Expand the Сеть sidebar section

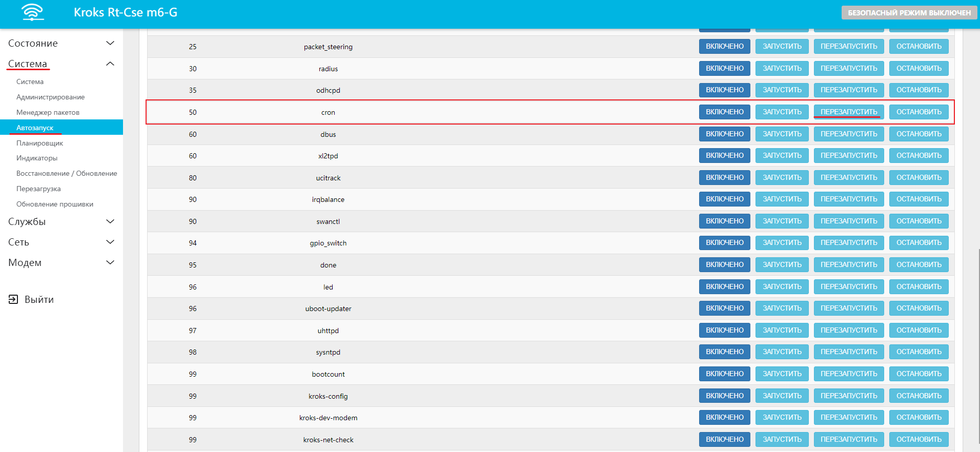coord(110,242)
